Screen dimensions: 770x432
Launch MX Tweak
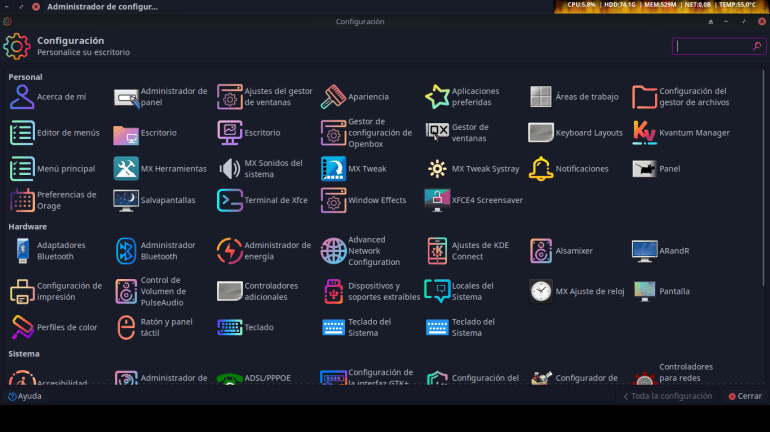coord(333,169)
